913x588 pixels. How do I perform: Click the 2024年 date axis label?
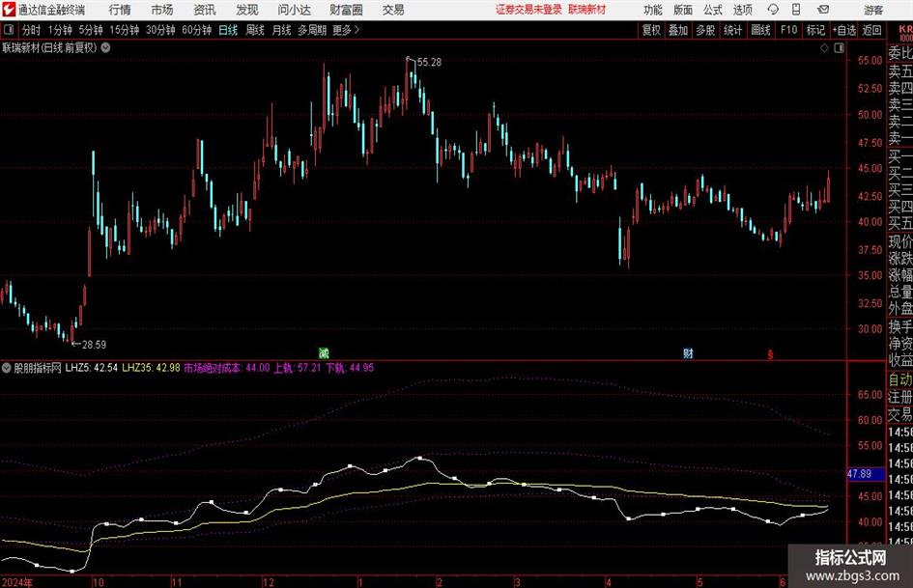click(16, 581)
